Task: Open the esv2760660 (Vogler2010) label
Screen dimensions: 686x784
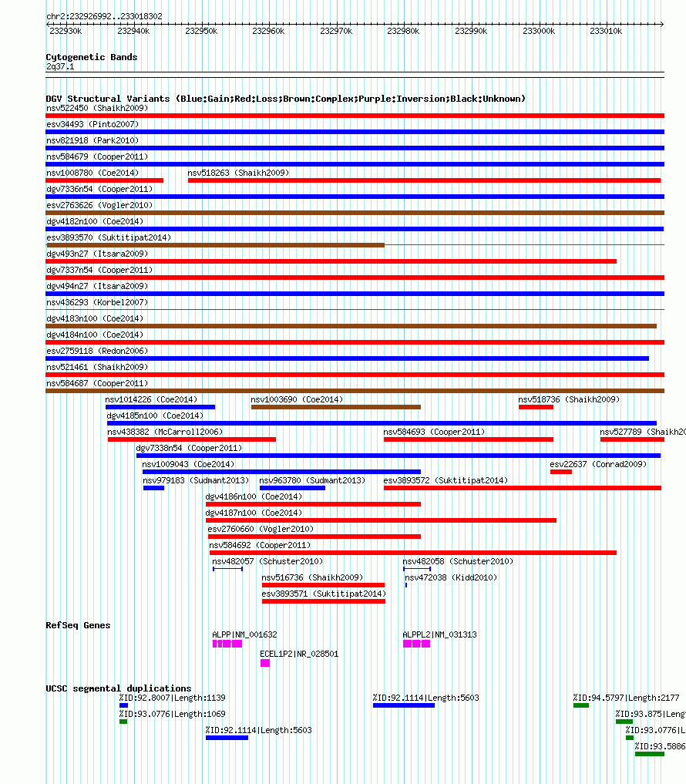Action: [x=261, y=529]
